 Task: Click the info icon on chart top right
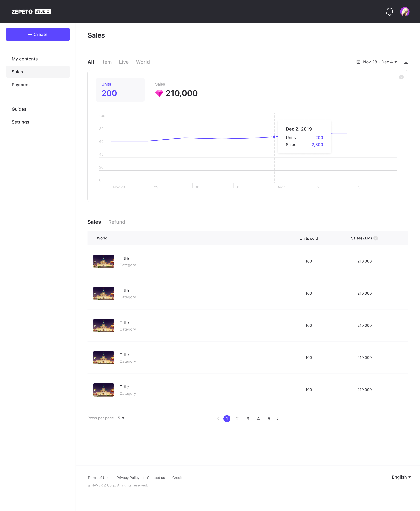click(401, 77)
